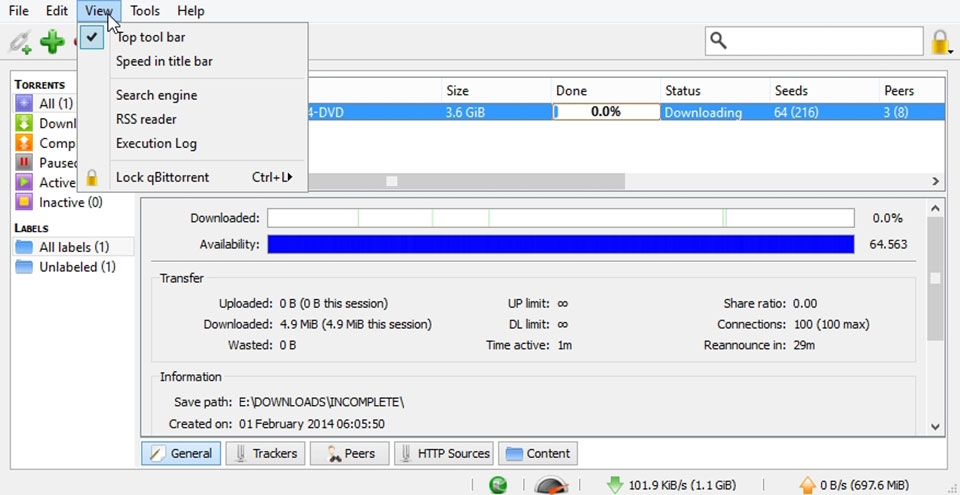Click the magnifier icon in search box
This screenshot has height=495, width=960.
[x=718, y=41]
